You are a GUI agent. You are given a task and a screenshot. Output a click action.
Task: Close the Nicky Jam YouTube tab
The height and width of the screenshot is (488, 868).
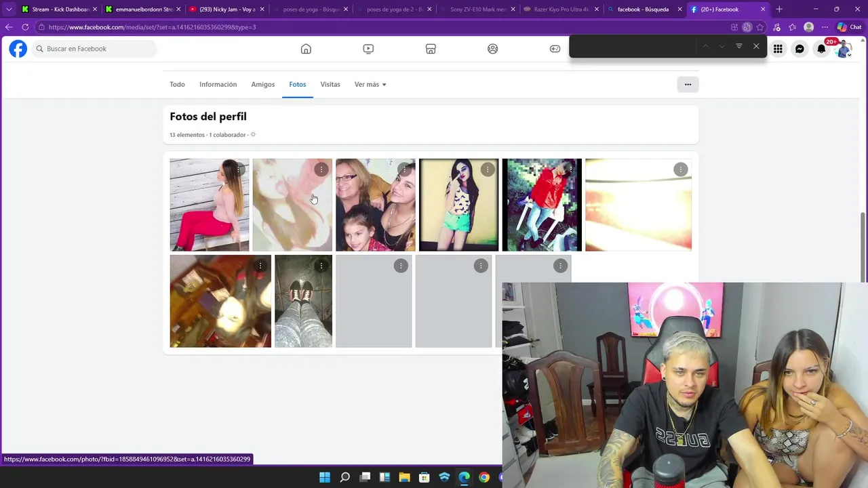(x=262, y=9)
